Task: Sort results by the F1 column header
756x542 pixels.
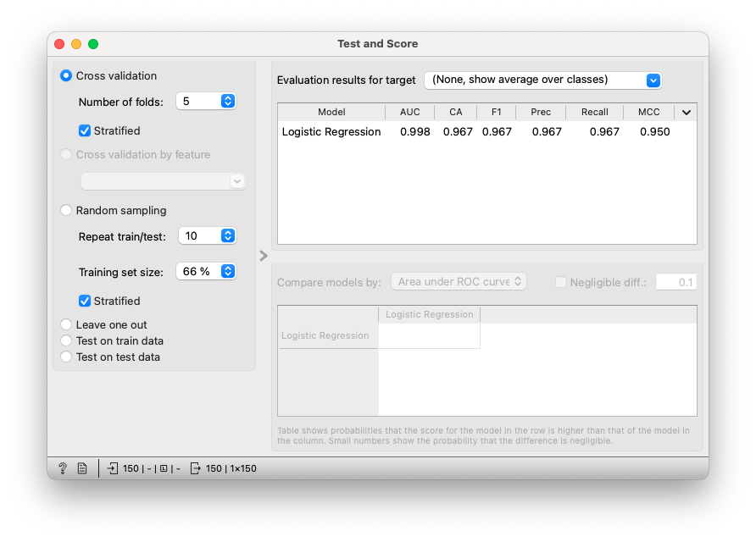Action: (x=496, y=113)
